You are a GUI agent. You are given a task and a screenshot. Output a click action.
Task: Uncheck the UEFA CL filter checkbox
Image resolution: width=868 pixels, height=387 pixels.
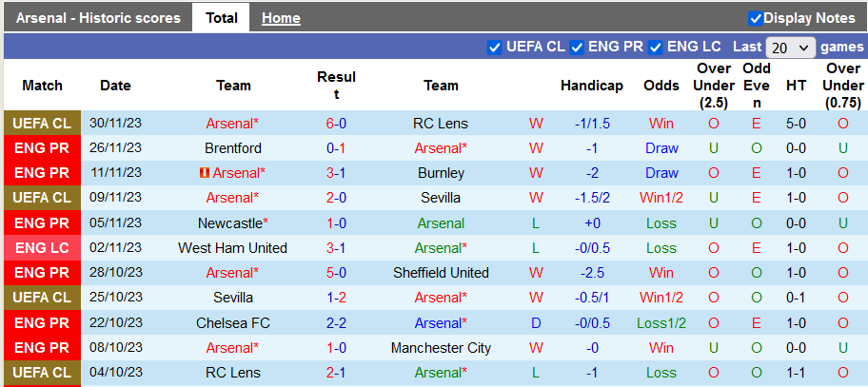pos(494,47)
